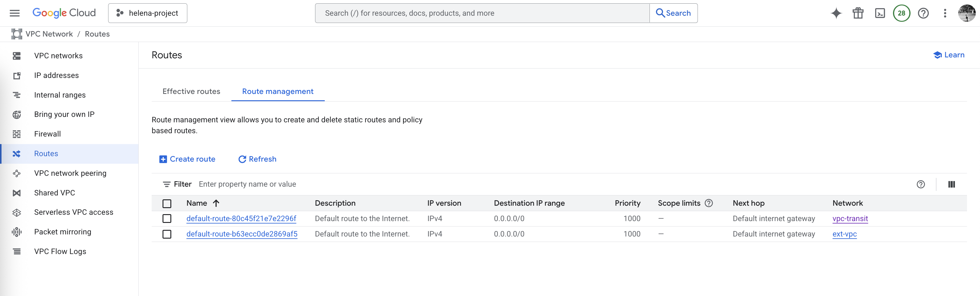Open the notifications badge showing 28
Viewport: 980px width, 296px height.
[x=901, y=13]
